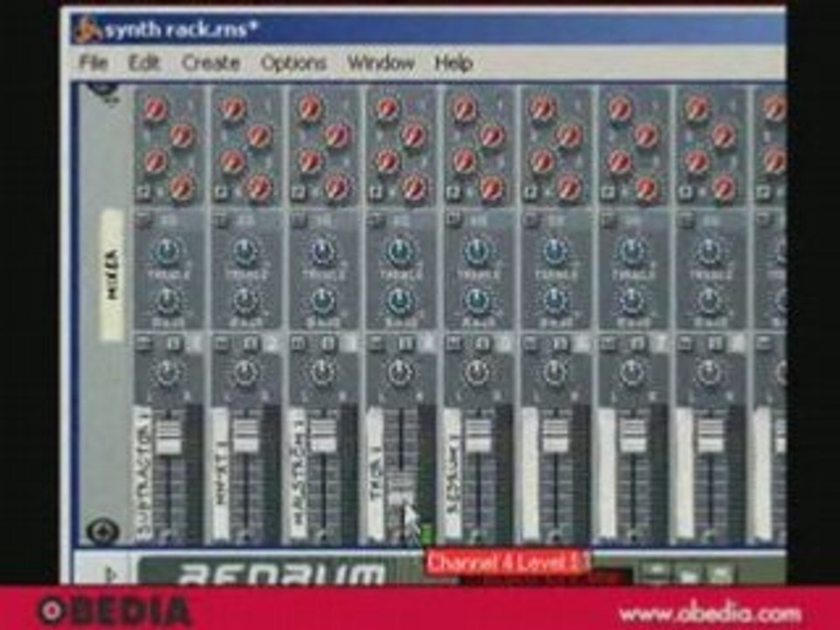Screen dimensions: 840x630
Task: Click the pan knob on SUBTRACTOR 1 channel
Action: pos(168,373)
